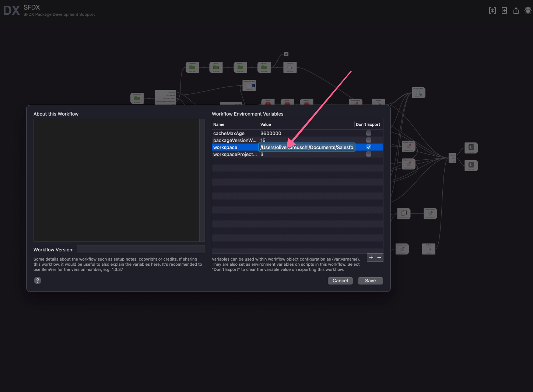Click the add object plus icon in header

[504, 11]
